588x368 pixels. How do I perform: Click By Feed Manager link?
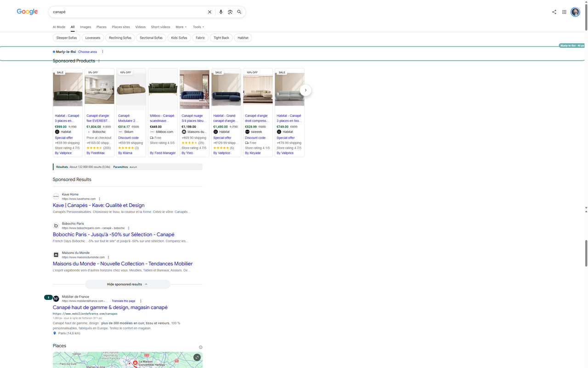coord(163,153)
